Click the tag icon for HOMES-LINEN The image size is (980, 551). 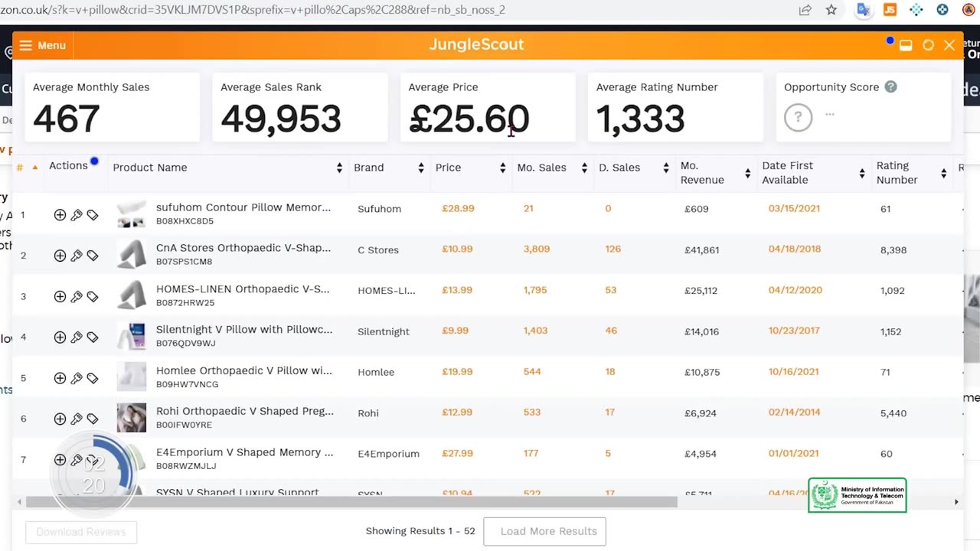pos(93,296)
